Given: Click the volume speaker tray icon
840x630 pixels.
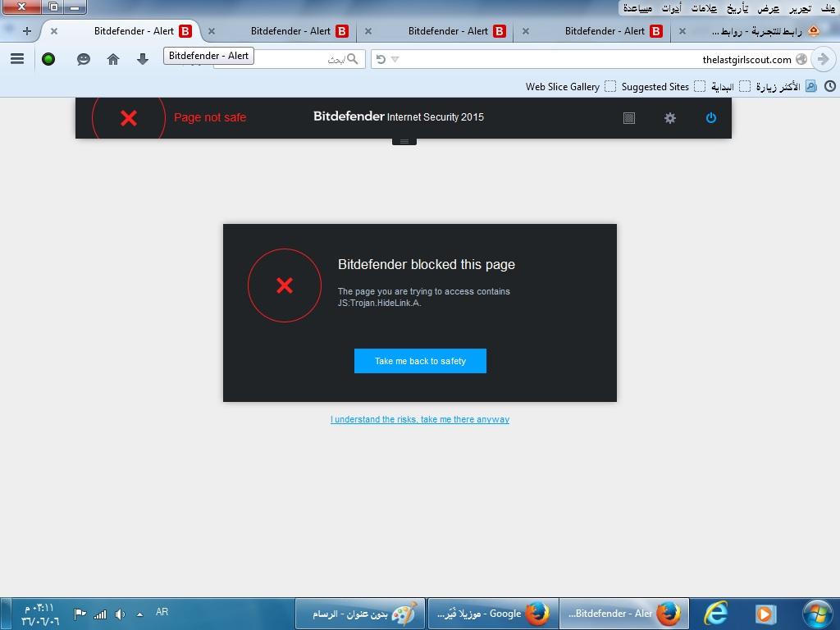Looking at the screenshot, I should (120, 614).
